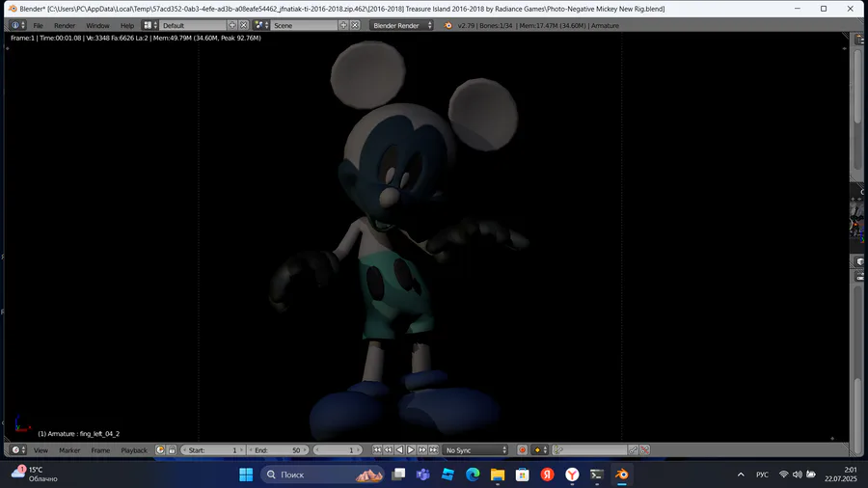
Task: Open Microsoft Store from taskbar
Action: pyautogui.click(x=522, y=474)
